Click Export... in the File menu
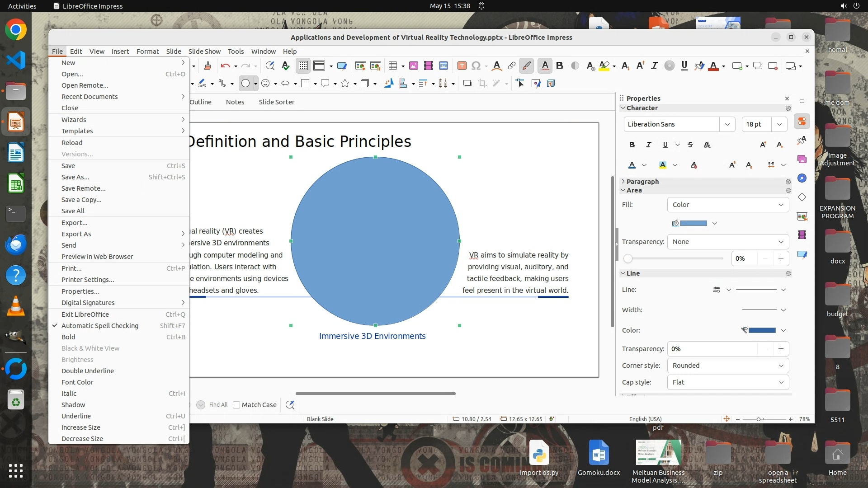Viewport: 868px width, 488px height. (x=74, y=223)
